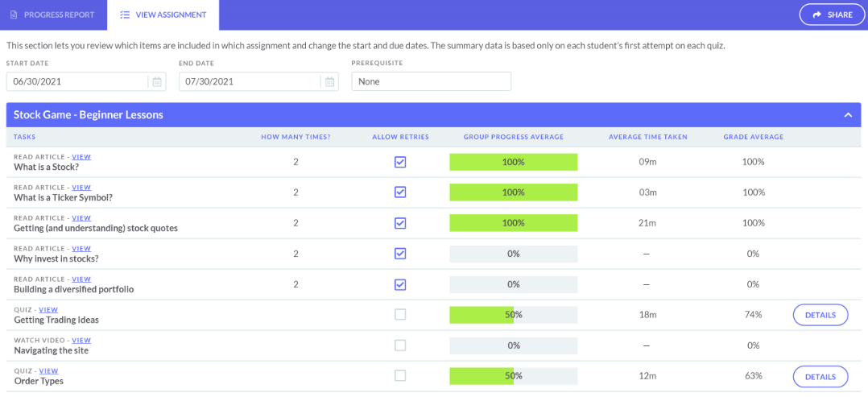Open the End Date calendar icon
The height and width of the screenshot is (397, 868).
329,81
